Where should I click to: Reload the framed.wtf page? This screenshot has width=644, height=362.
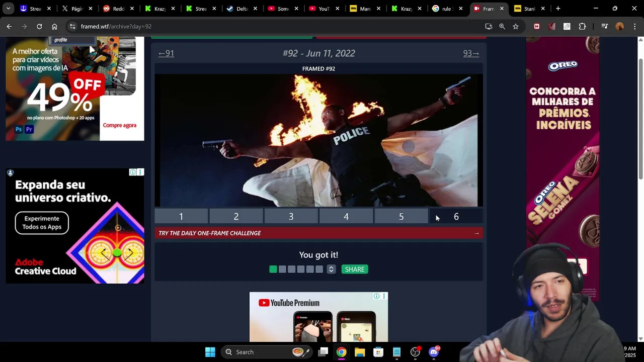pyautogui.click(x=39, y=26)
